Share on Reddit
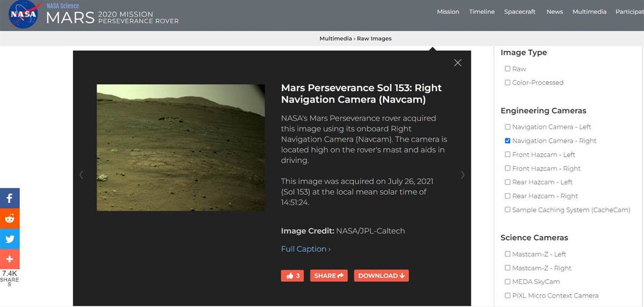The image size is (644, 307). tap(10, 218)
